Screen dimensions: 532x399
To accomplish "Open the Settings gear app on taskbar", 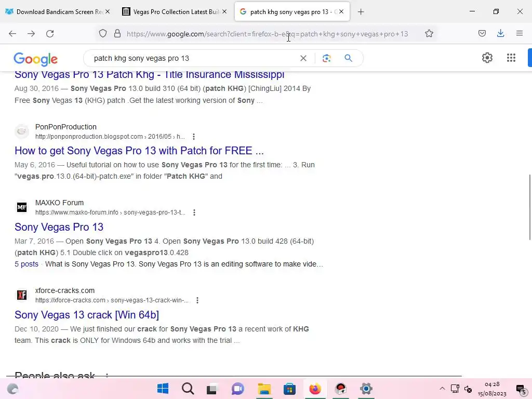I will (x=366, y=389).
